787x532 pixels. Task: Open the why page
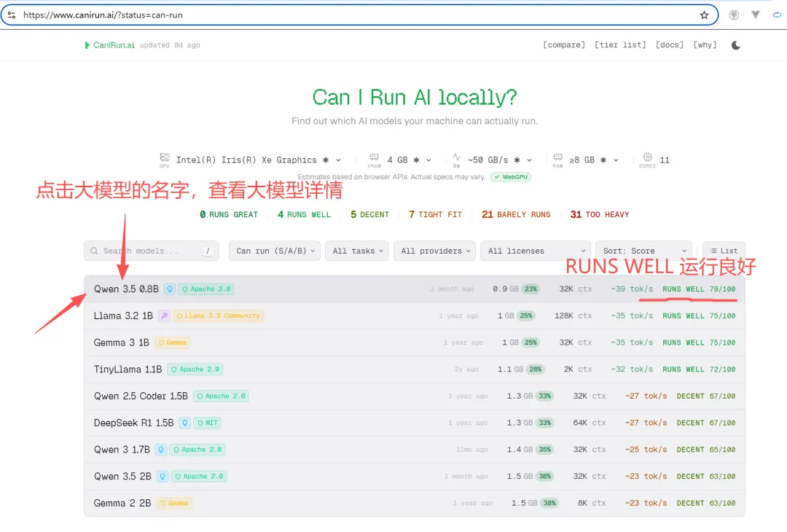coord(705,44)
